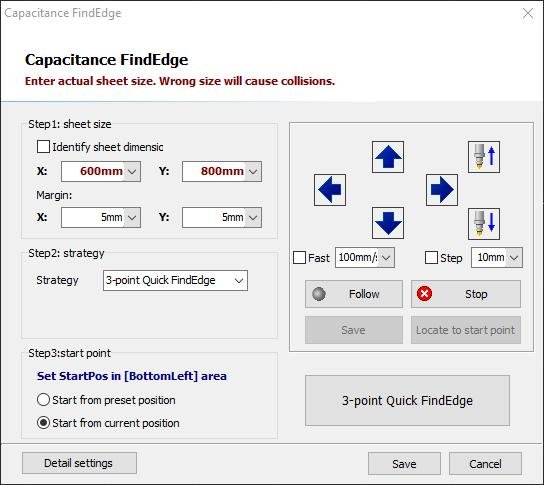Select Start from preset position
Screen dimensions: 544x485
[43, 400]
